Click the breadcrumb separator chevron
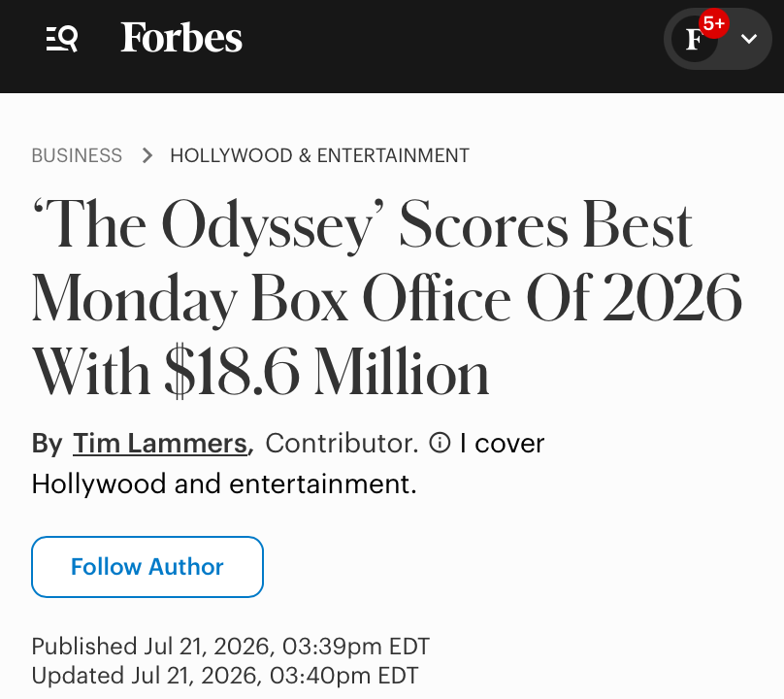This screenshot has height=699, width=784. click(x=147, y=155)
